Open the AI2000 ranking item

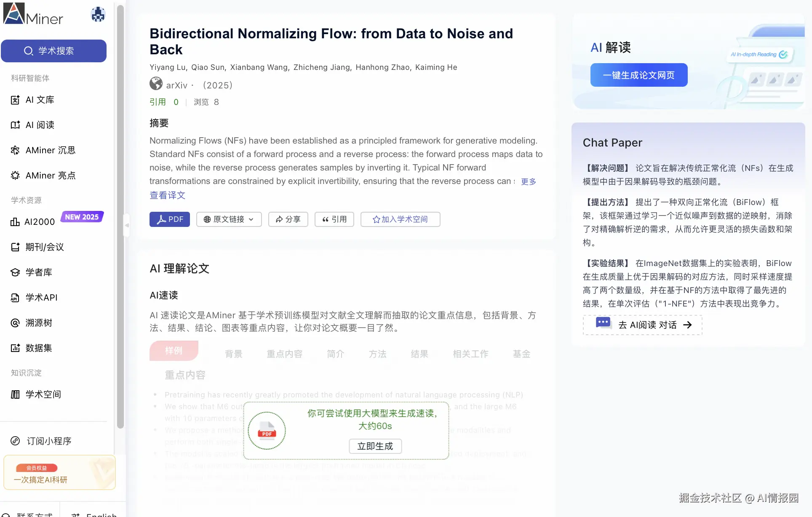tap(40, 222)
